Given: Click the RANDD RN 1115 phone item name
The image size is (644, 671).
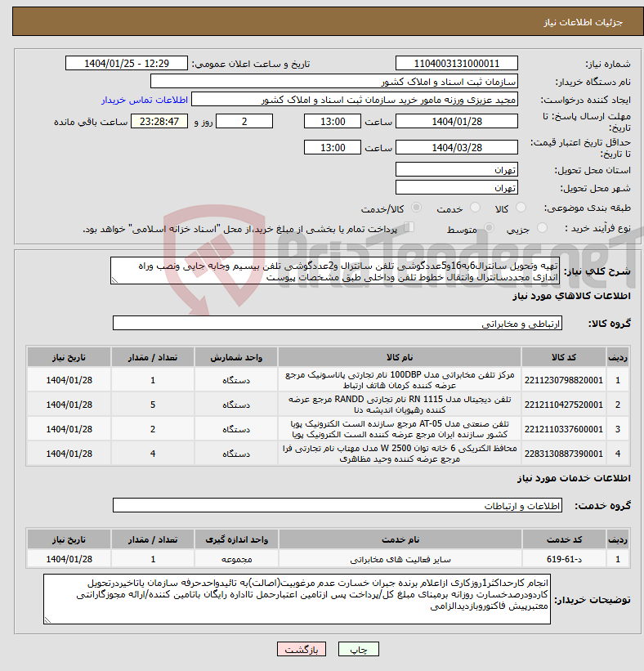Looking at the screenshot, I should (x=400, y=405).
